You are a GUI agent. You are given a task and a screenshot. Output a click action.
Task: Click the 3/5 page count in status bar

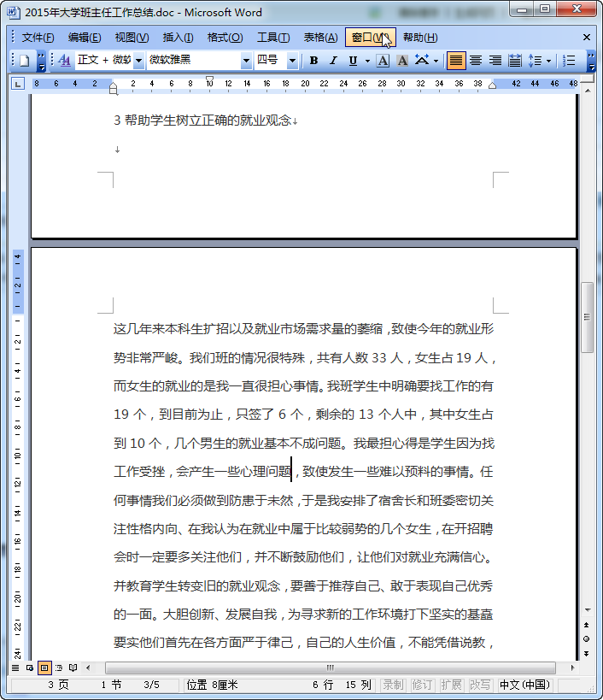[152, 685]
